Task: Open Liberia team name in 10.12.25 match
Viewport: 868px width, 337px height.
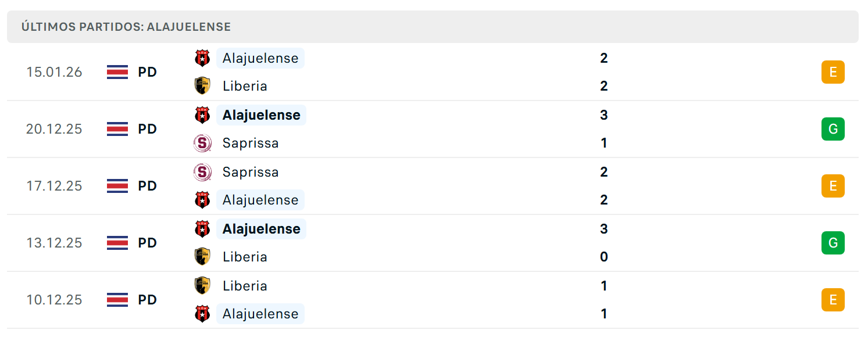Action: click(245, 286)
